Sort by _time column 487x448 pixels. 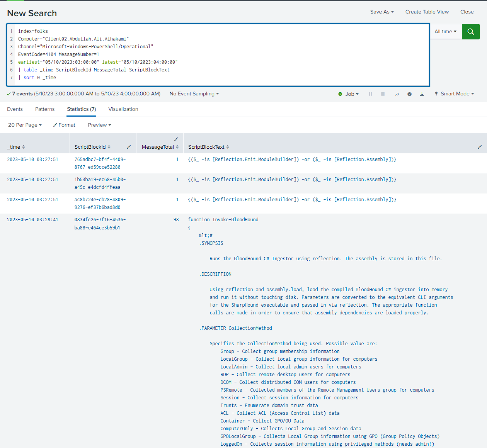(16, 147)
